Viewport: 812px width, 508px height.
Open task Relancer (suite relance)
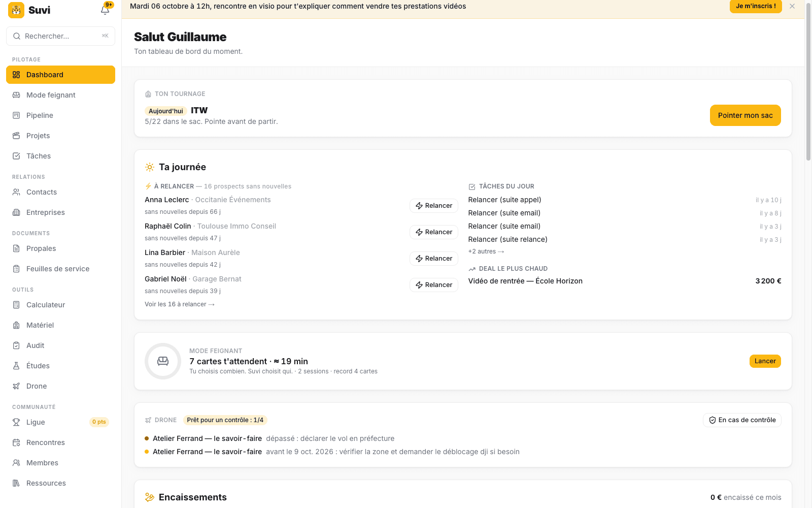(625, 239)
